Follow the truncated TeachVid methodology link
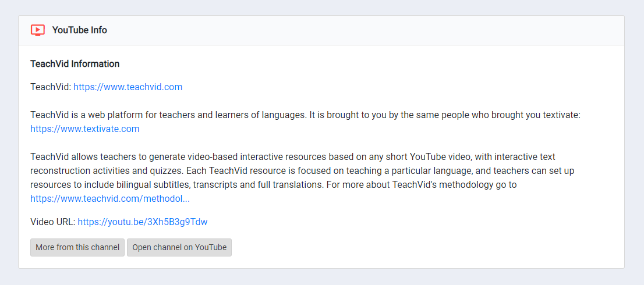 (x=110, y=199)
